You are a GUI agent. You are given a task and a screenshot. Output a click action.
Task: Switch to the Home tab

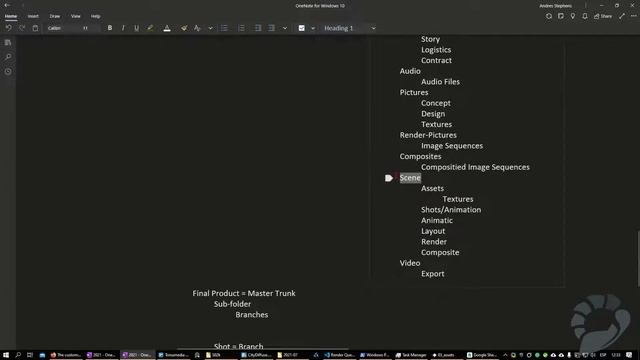[x=11, y=16]
